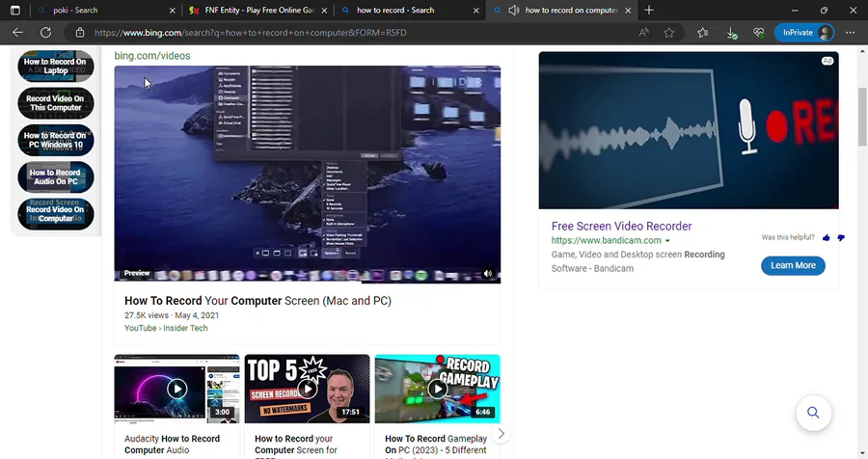Image resolution: width=868 pixels, height=459 pixels.
Task: Open Free Screen Video Recorder ad link
Action: coord(621,226)
